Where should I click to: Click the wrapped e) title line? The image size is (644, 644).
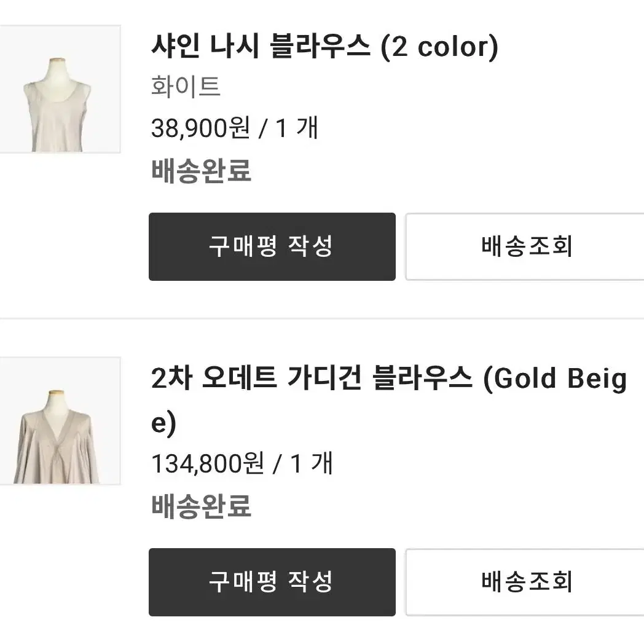pos(163,423)
